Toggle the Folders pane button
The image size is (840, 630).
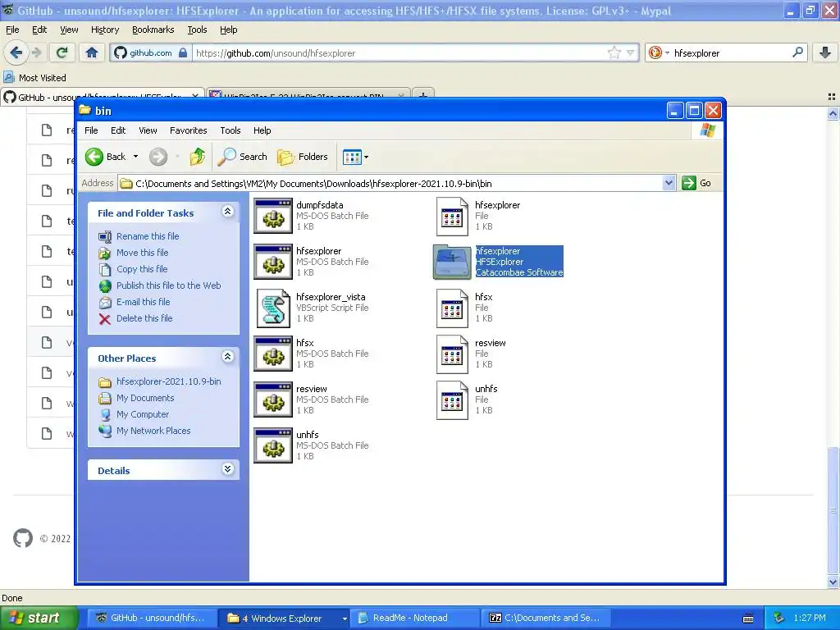pyautogui.click(x=303, y=157)
